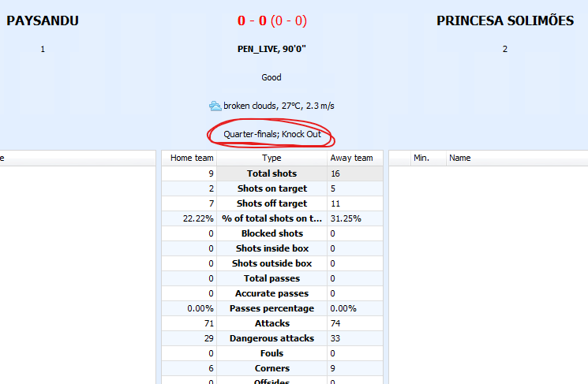
Task: Click the Total passes stat row
Action: click(x=272, y=278)
